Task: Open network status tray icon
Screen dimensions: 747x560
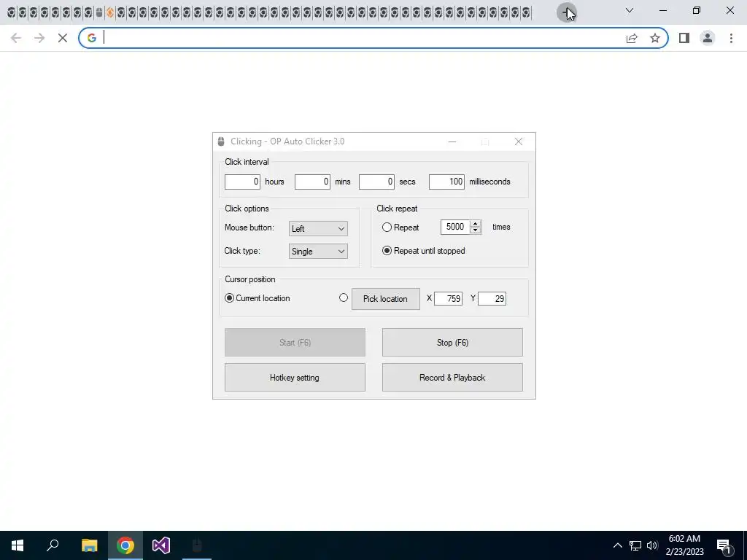Action: click(635, 545)
